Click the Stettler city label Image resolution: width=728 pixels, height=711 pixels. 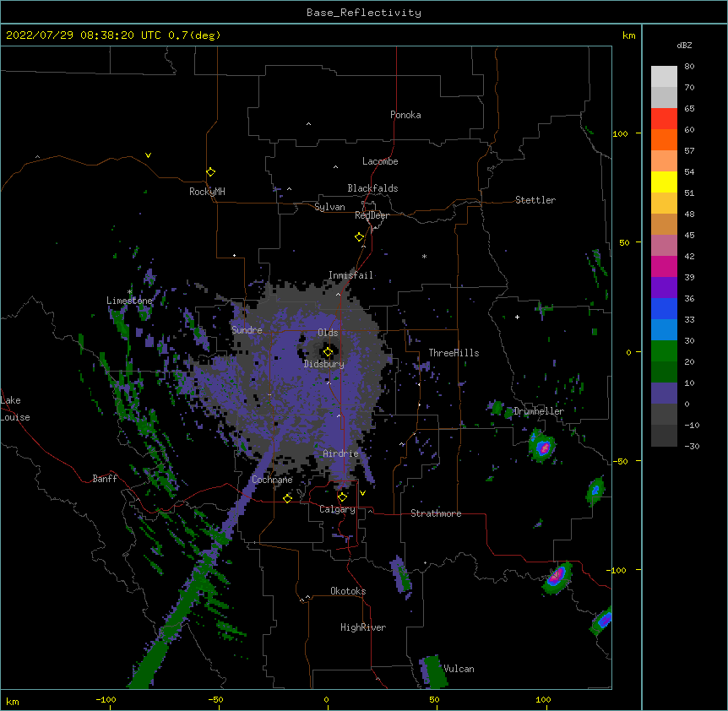pos(535,200)
